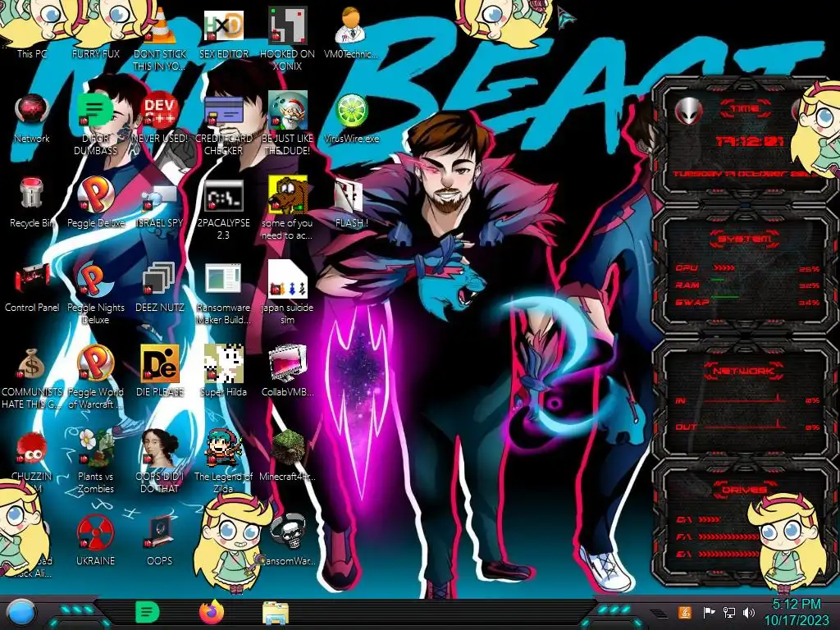Open the CollabVMB... monitor icon
This screenshot has width=840, height=630.
point(287,372)
